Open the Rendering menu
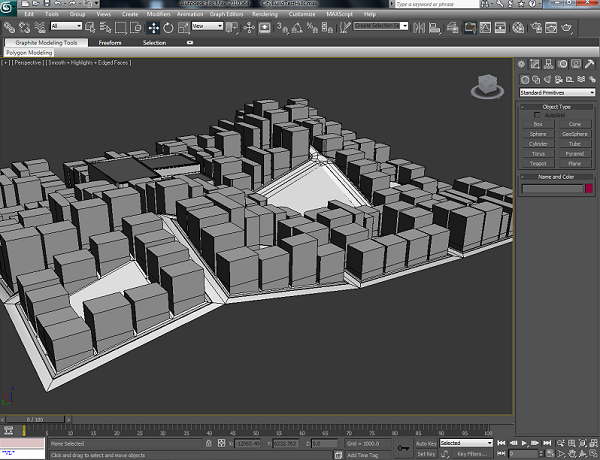This screenshot has height=460, width=600. (265, 15)
